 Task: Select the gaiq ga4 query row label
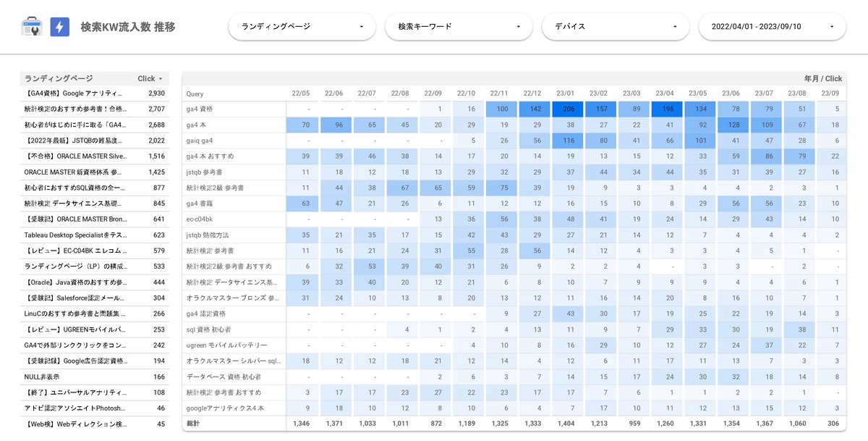click(199, 140)
